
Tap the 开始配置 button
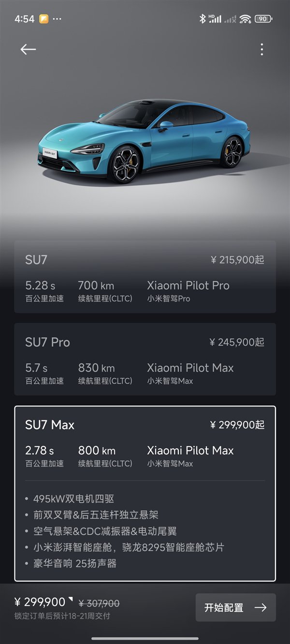[236, 608]
